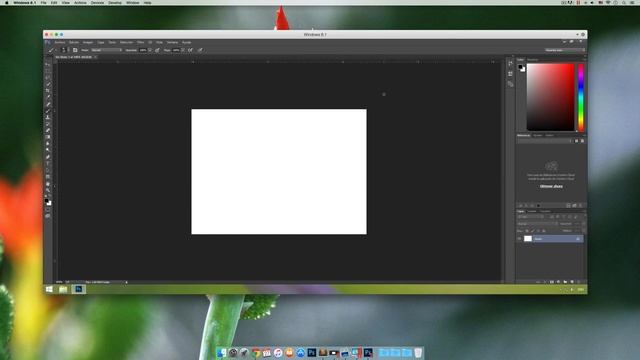The image size is (640, 360).
Task: Open the tool preset picker in options bar
Action: click(52, 50)
